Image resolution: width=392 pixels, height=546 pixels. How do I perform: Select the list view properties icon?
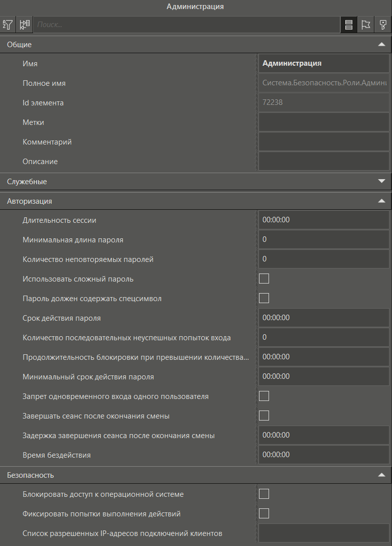[x=349, y=25]
